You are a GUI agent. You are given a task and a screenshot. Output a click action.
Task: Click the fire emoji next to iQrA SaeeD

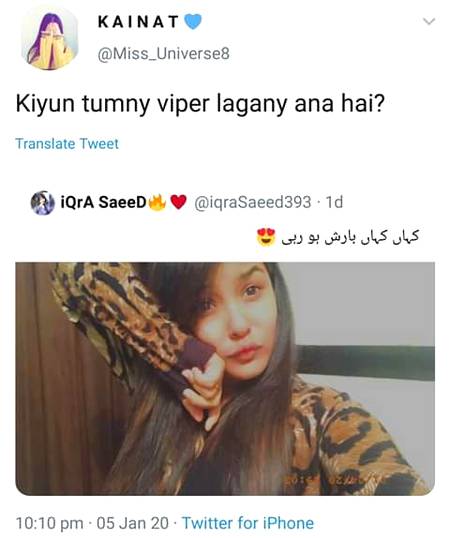coord(157,202)
